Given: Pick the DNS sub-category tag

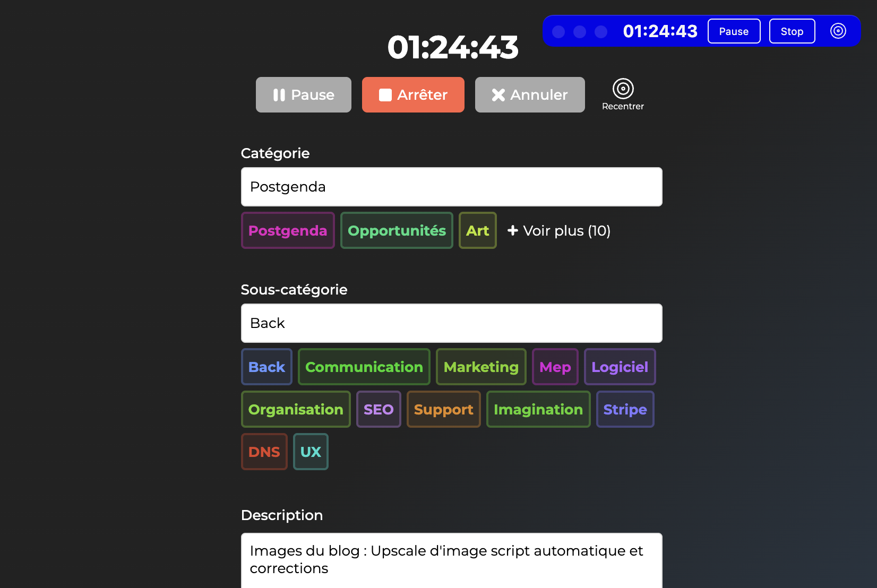Looking at the screenshot, I should (264, 452).
